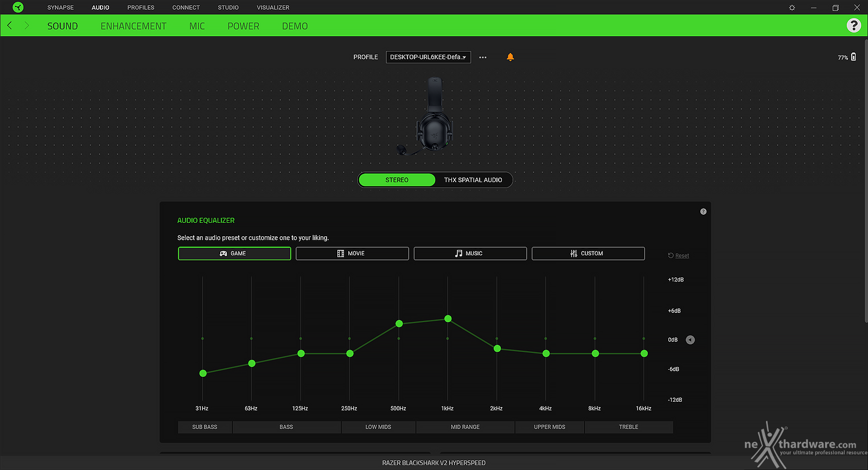Click the SUB BASS range label
The image size is (868, 470).
(205, 427)
